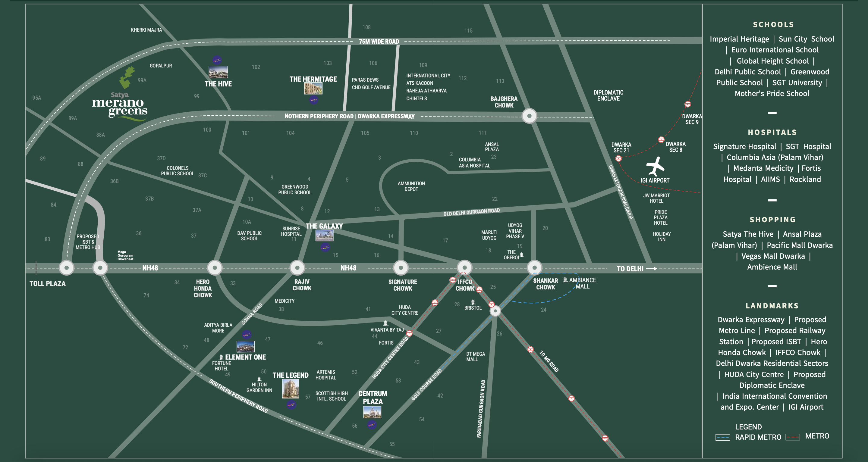
Task: Click the purple logo badge above The Hive
Action: [x=217, y=60]
